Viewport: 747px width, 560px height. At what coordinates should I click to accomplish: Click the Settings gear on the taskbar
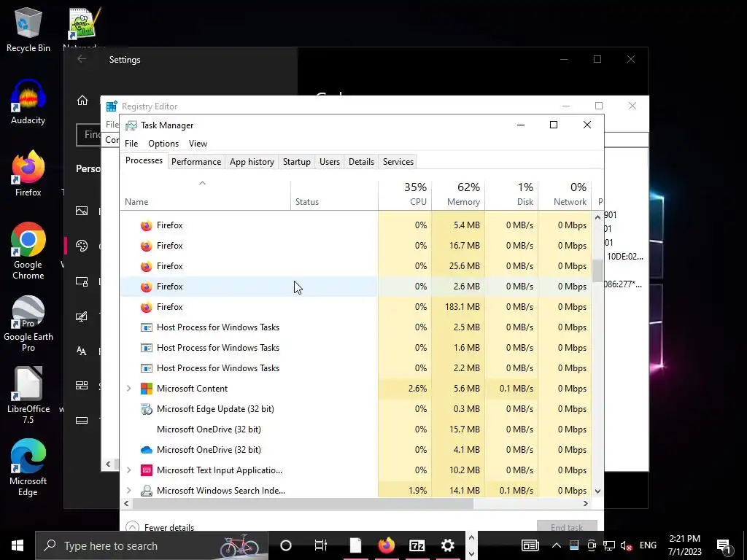coord(448,545)
